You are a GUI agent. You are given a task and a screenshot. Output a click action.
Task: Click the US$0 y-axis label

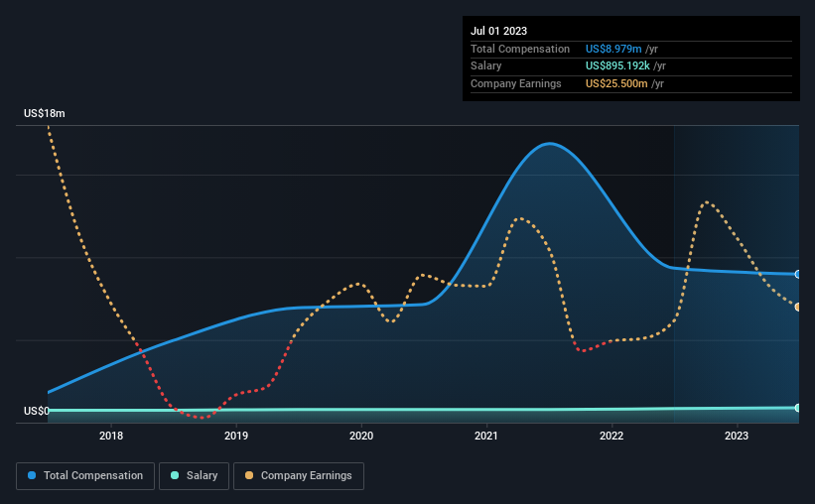click(37, 411)
